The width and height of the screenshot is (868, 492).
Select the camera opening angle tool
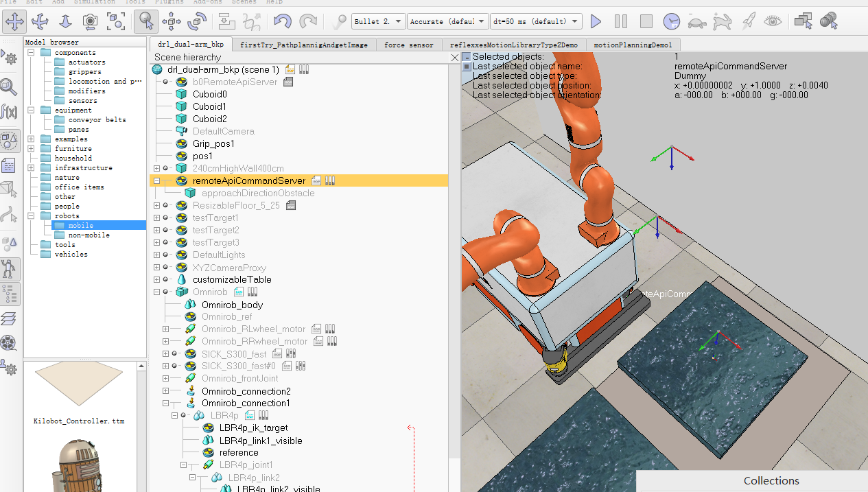91,21
